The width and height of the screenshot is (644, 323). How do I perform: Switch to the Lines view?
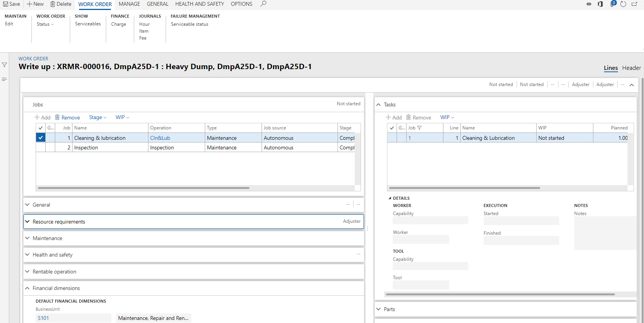tap(611, 68)
